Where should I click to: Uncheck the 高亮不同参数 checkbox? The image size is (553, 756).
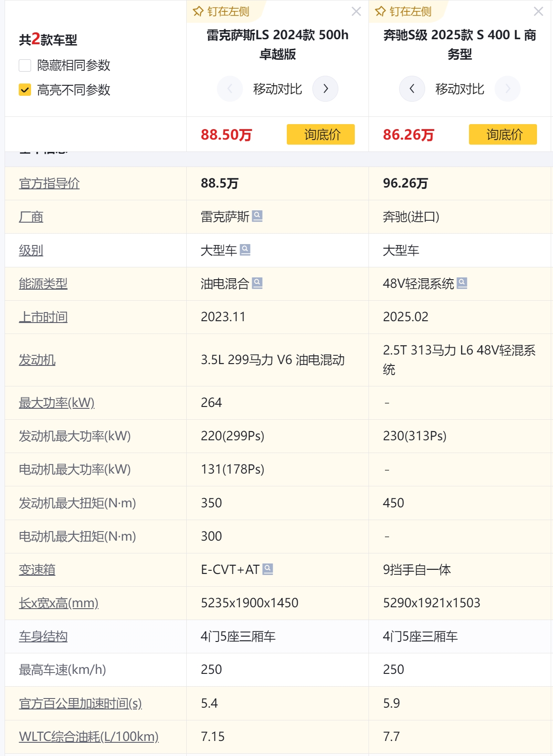pos(25,90)
